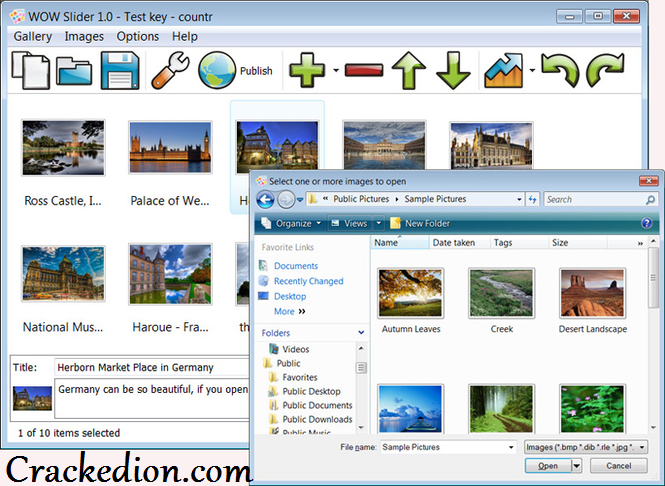Select Videos in the folder tree
The height and width of the screenshot is (486, 665).
[296, 349]
